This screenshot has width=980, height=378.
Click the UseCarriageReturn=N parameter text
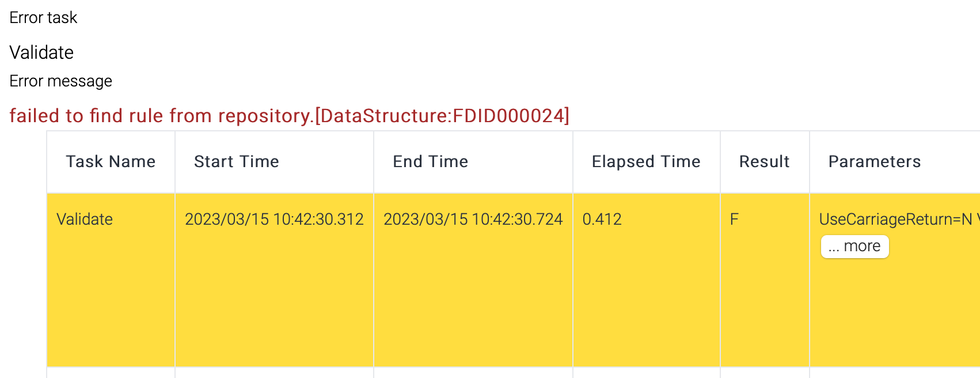[895, 220]
